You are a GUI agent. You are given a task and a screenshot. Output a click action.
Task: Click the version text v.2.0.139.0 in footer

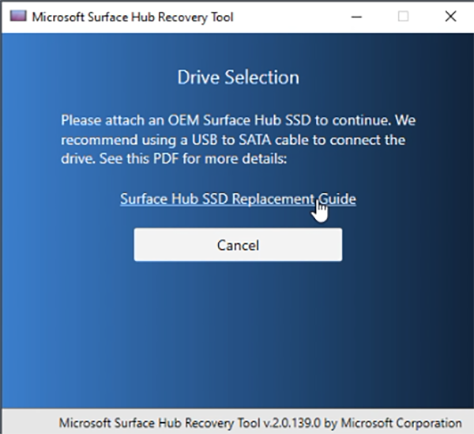[292, 423]
